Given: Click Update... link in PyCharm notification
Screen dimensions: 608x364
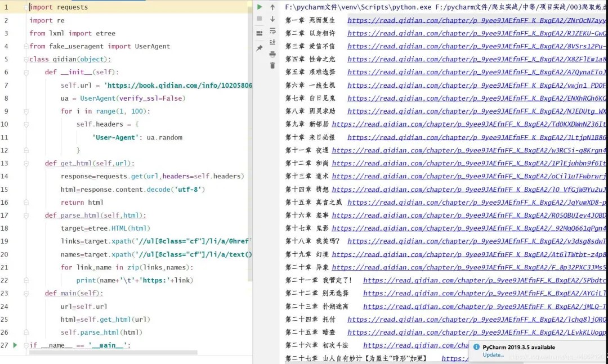Looking at the screenshot, I should [493, 355].
